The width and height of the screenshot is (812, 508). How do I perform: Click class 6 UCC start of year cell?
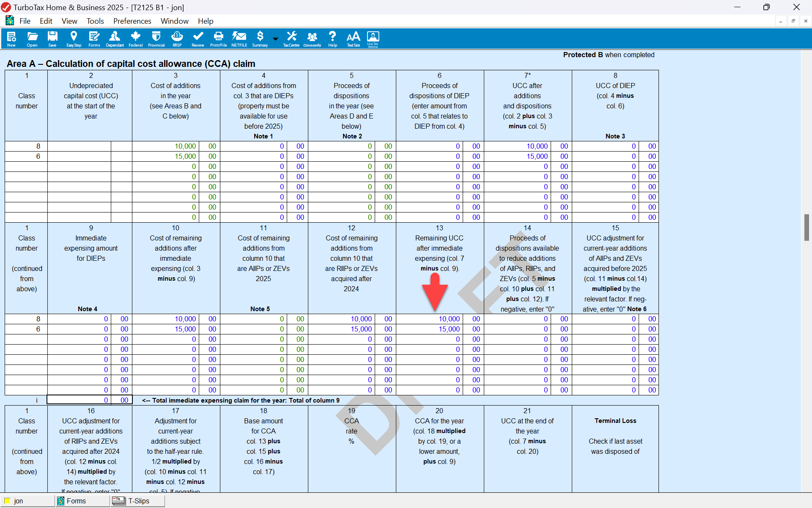point(79,156)
